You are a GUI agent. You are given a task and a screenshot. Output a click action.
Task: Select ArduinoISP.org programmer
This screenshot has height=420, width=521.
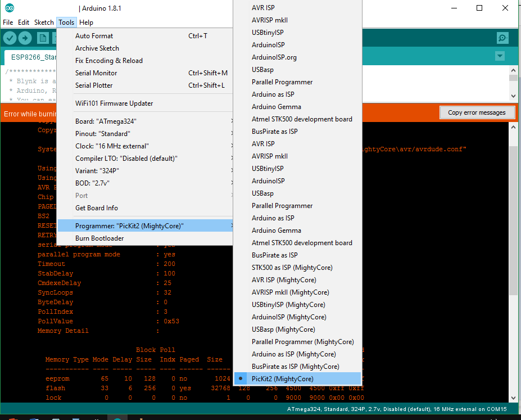coord(297,57)
